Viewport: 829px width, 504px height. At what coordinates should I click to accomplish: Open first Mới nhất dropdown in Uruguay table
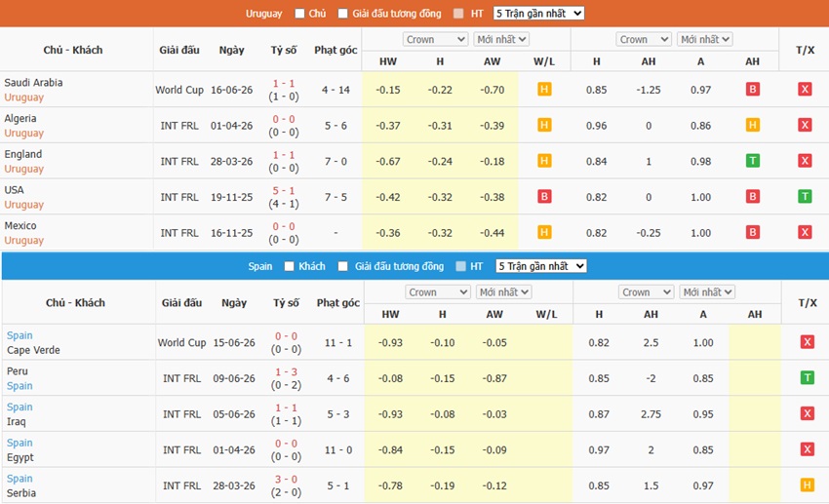501,39
